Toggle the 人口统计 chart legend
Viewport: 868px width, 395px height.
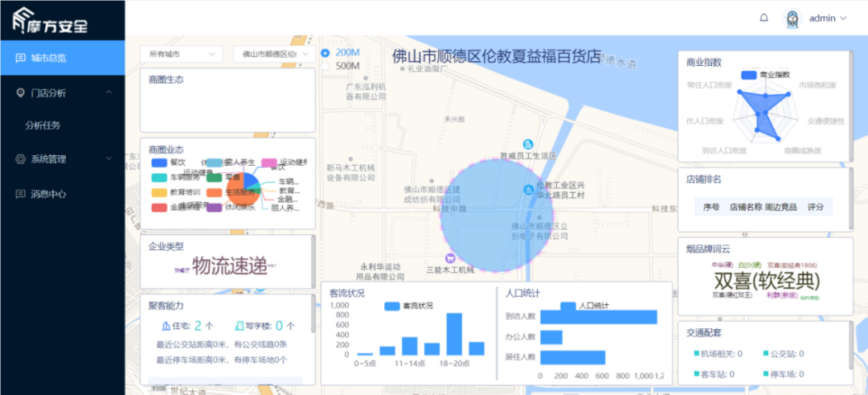click(584, 306)
